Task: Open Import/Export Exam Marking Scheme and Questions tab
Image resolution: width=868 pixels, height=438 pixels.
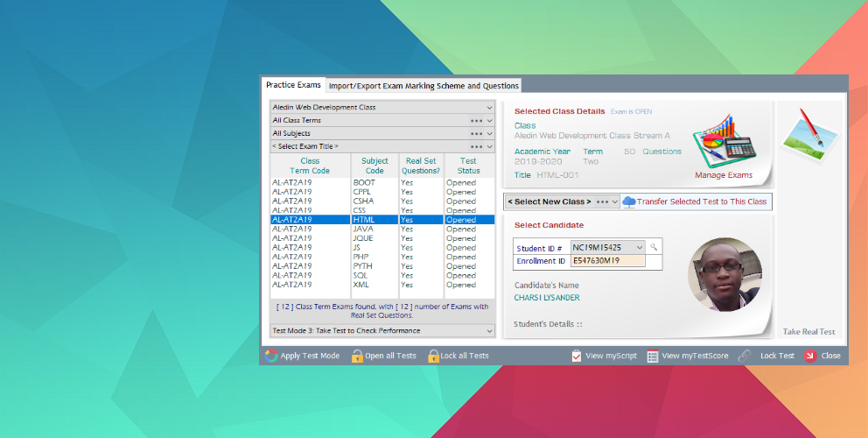Action: pos(424,86)
